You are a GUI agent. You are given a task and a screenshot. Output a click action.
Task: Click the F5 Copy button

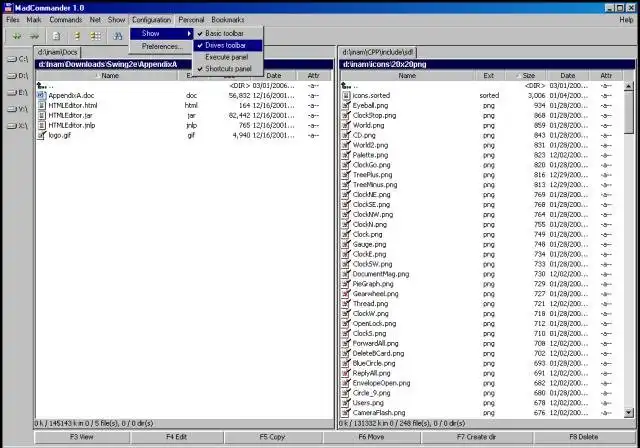(x=272, y=437)
